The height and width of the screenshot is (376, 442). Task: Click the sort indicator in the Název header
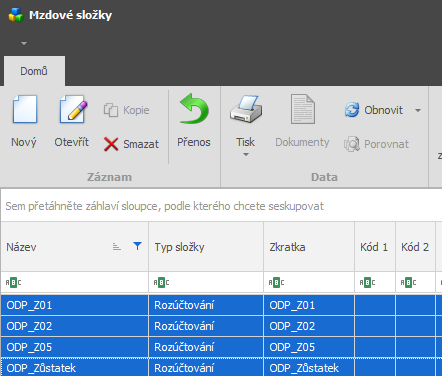click(116, 247)
